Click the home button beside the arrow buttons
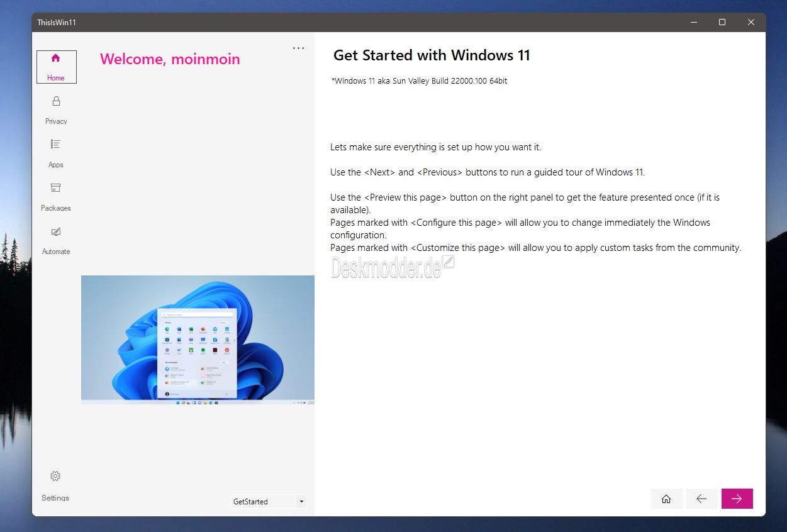 tap(666, 499)
